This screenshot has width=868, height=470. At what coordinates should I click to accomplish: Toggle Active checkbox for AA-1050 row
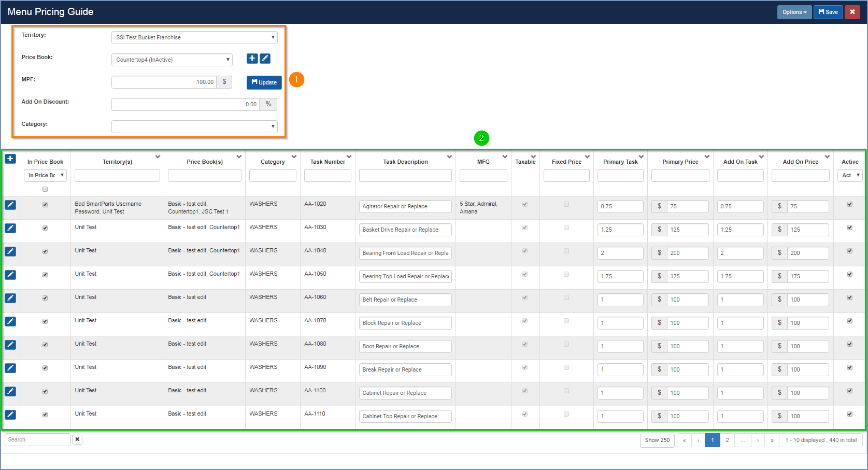tap(850, 274)
